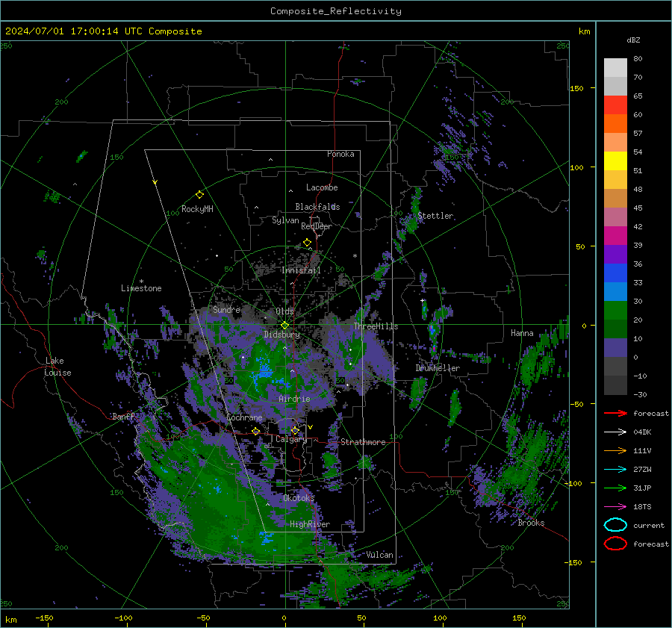Image resolution: width=672 pixels, height=628 pixels.
Task: Click the RedDeer city label
Action: coord(317,226)
